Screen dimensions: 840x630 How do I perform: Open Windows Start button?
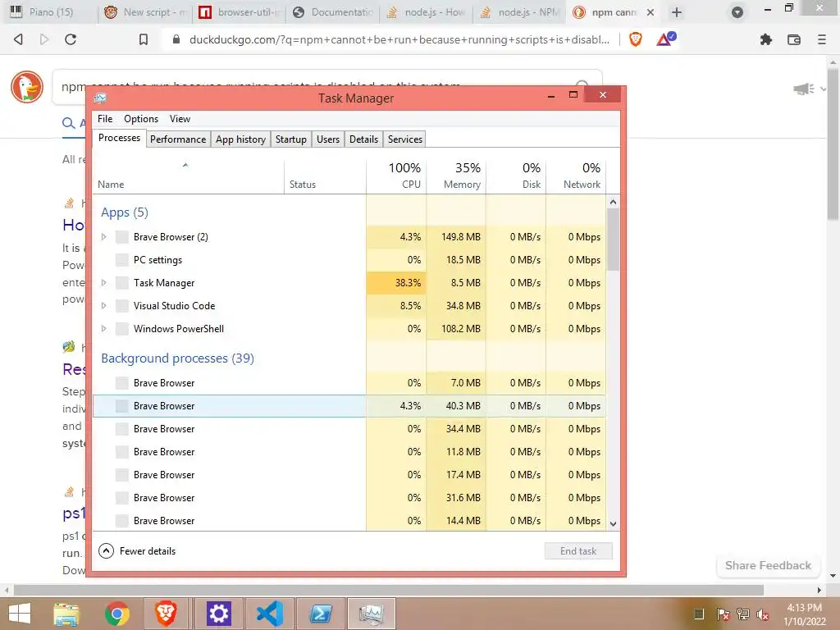(20, 614)
